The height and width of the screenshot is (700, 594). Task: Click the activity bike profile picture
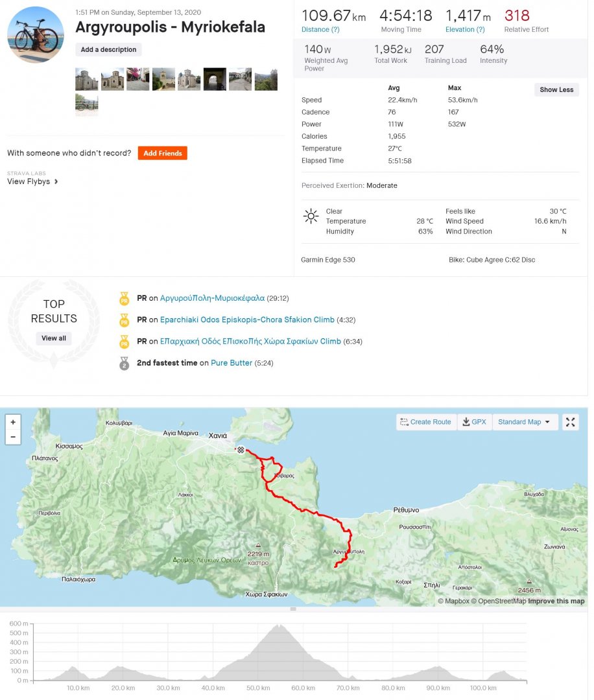(36, 35)
